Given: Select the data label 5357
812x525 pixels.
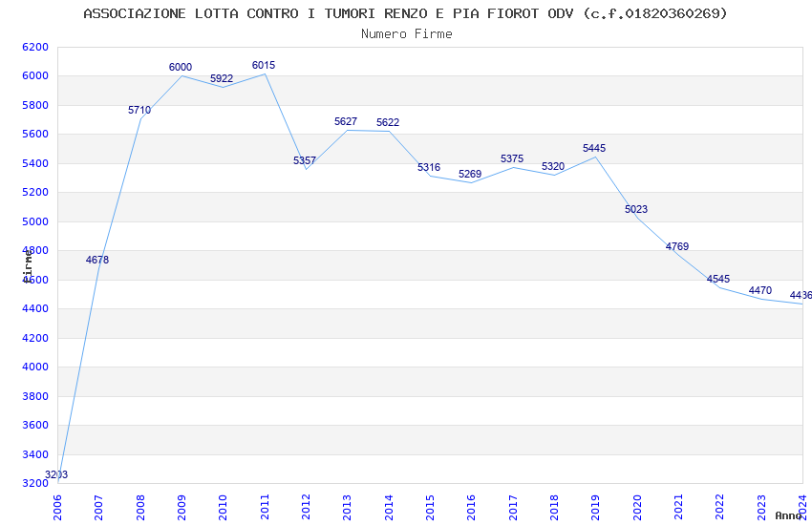Looking at the screenshot, I should [305, 161].
